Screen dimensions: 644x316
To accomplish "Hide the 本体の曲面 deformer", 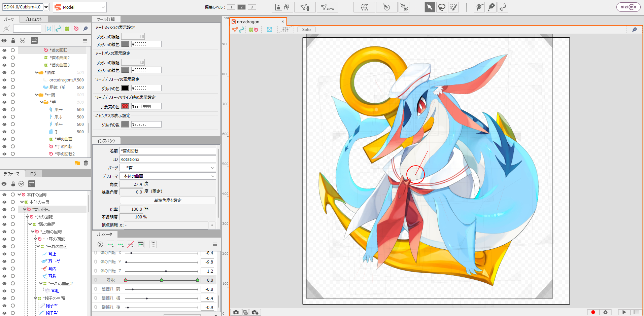I will pyautogui.click(x=4, y=202).
